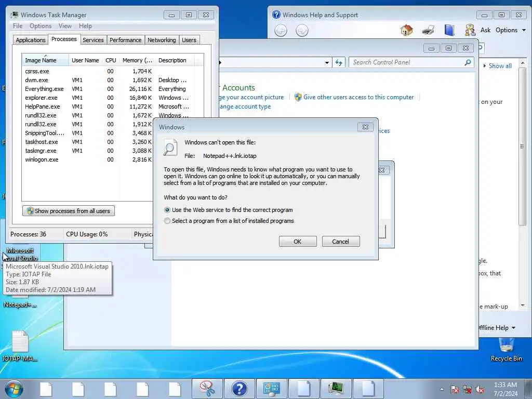This screenshot has height=399, width=532.
Task: Click Help home icon in Help and Support
Action: click(x=406, y=30)
